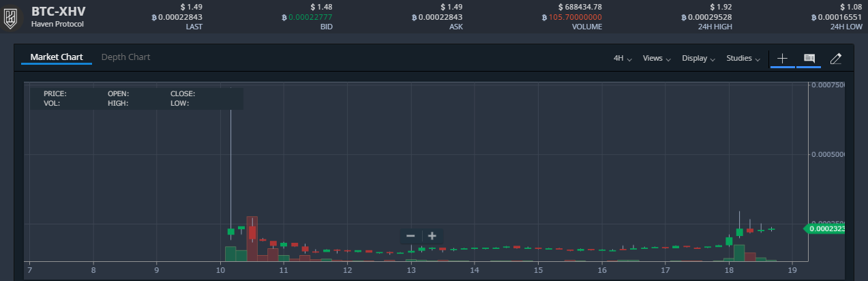Expand the Studies dropdown
This screenshot has height=281, width=868.
coord(743,59)
